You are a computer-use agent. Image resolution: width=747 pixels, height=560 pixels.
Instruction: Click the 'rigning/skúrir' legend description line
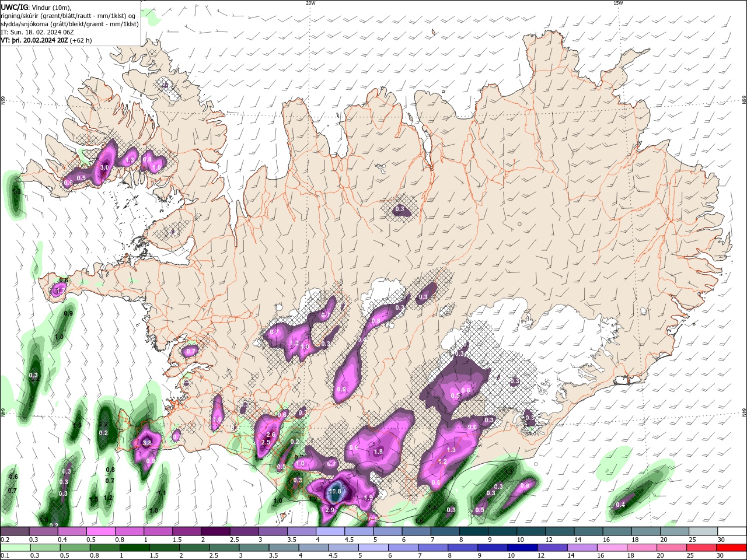[x=68, y=16]
